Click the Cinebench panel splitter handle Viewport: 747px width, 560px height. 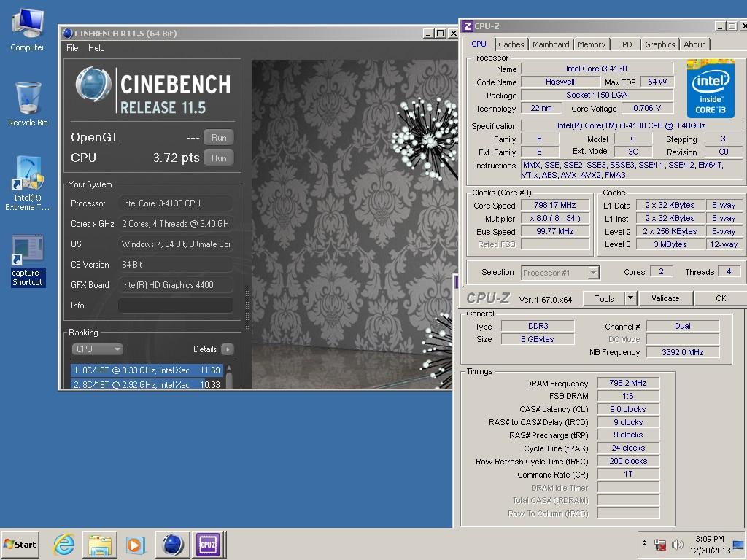(247, 308)
